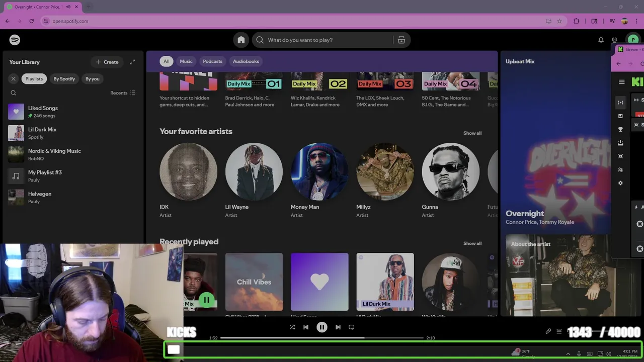The image size is (644, 362).
Task: Clear the active library filter
Action: point(14,78)
